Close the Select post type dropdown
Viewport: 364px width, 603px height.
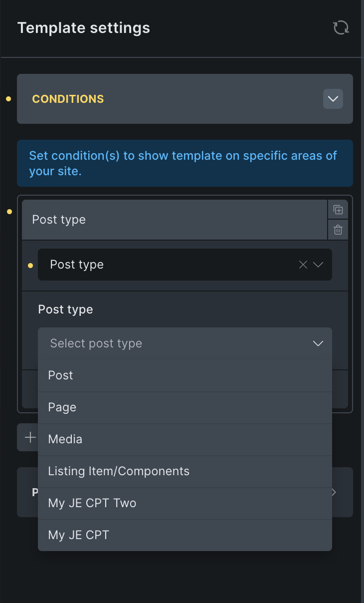(318, 343)
